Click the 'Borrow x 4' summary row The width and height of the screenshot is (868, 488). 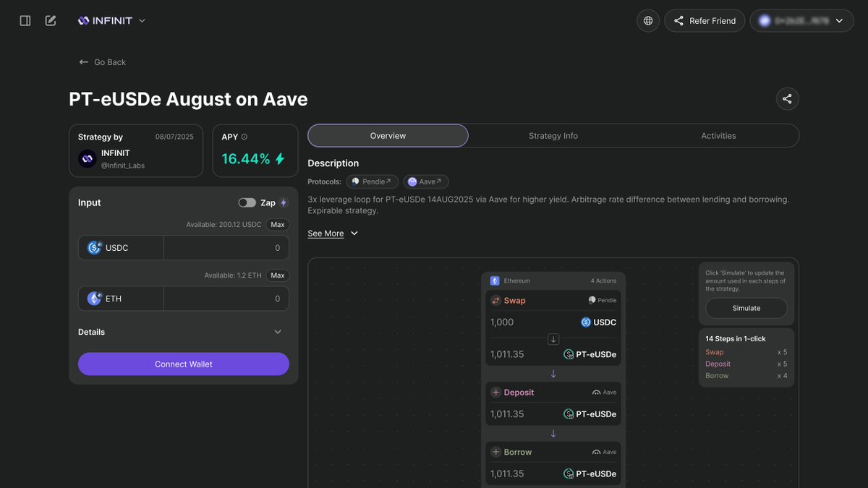[x=746, y=375]
